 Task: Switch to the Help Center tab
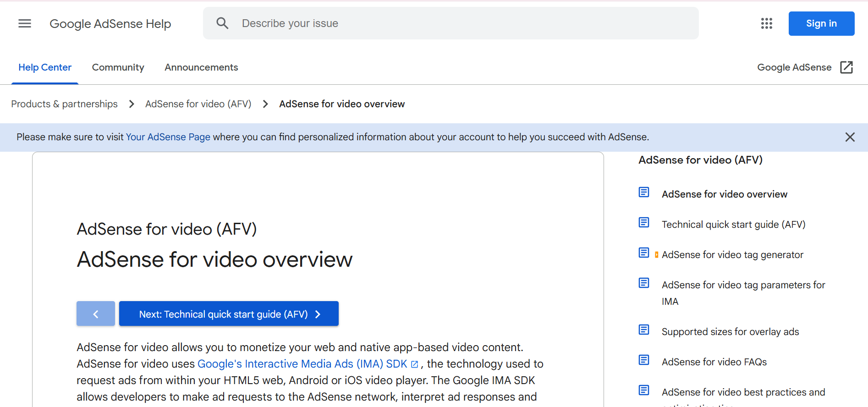point(45,67)
